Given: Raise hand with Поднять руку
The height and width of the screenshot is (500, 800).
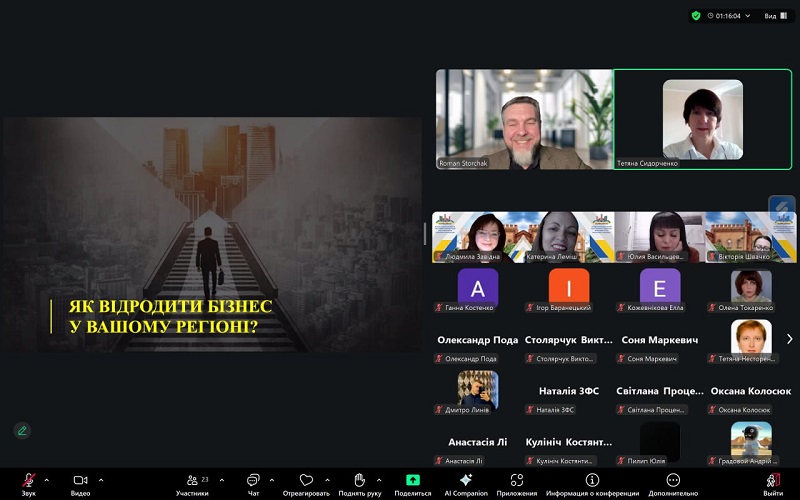Looking at the screenshot, I should click(359, 481).
